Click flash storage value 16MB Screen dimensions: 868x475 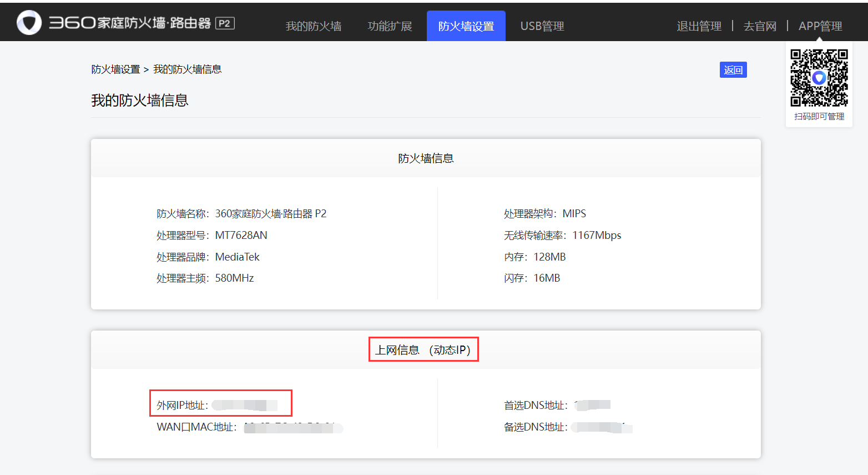(x=547, y=278)
